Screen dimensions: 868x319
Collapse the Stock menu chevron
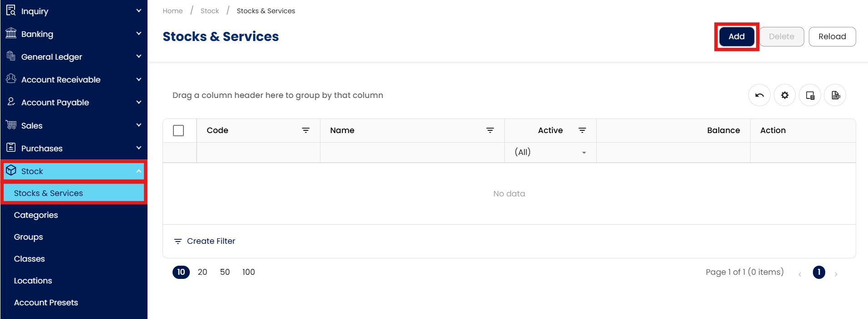coord(138,171)
